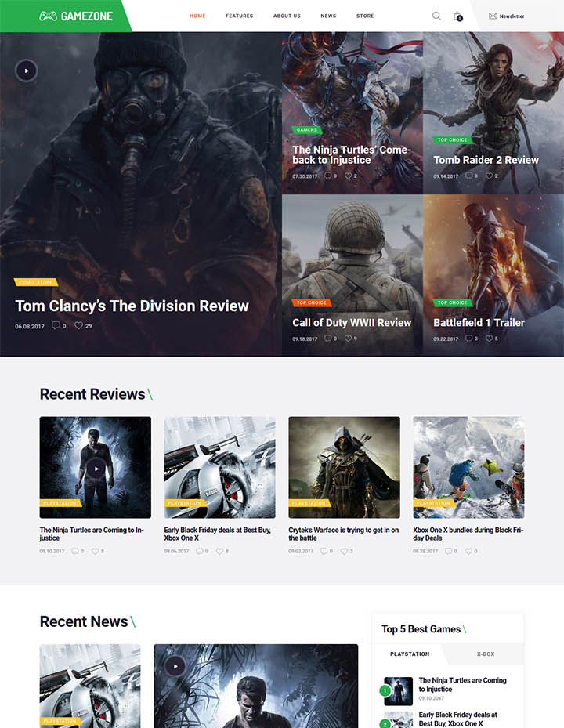This screenshot has height=728, width=564.
Task: Like the Battlefield 1 Trailer post
Action: [x=490, y=339]
